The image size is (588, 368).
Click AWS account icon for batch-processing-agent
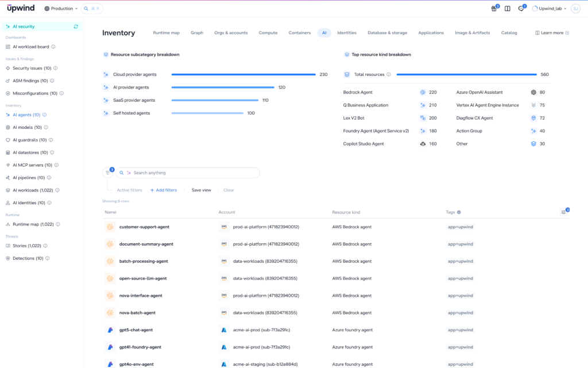(224, 262)
